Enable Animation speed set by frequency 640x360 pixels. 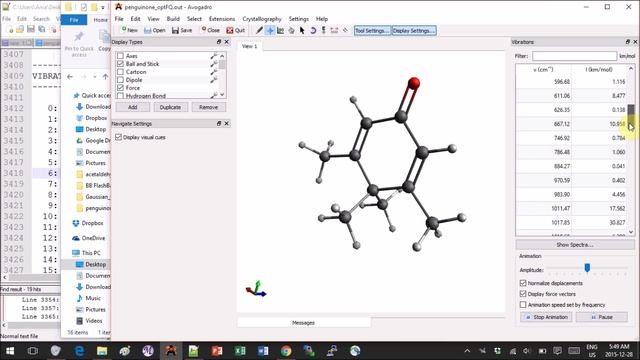523,305
